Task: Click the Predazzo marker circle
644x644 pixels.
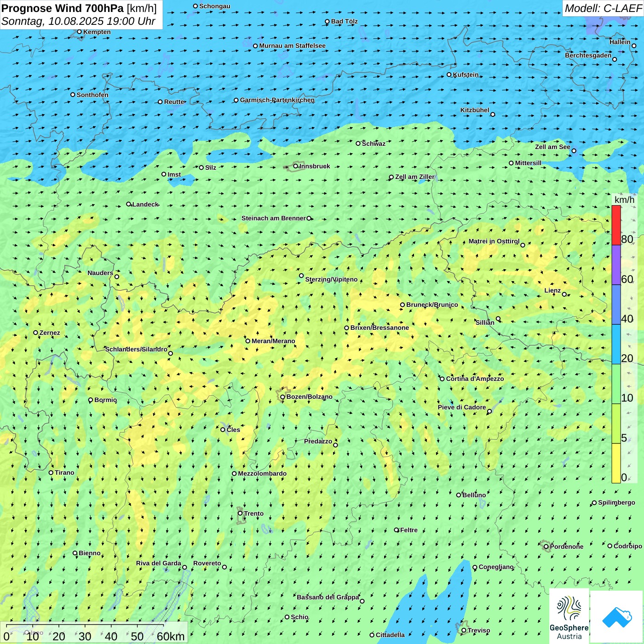Action: click(335, 445)
